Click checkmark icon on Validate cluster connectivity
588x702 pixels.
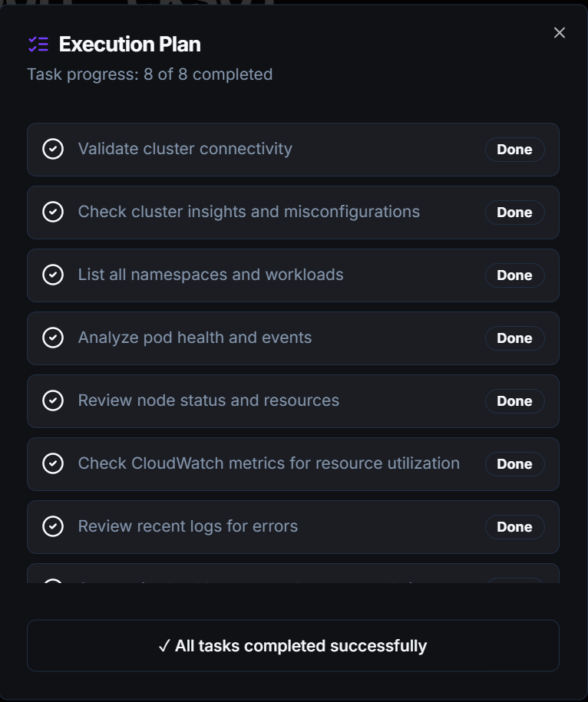[52, 150]
